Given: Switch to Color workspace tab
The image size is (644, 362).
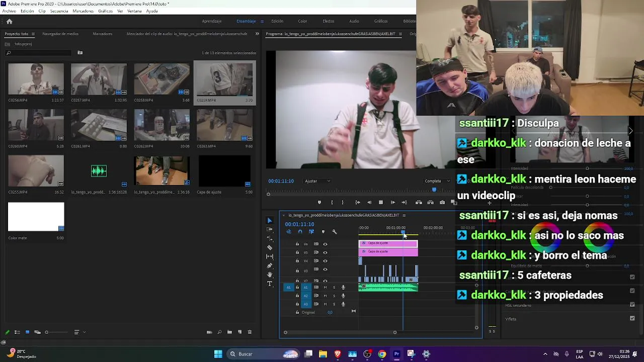Looking at the screenshot, I should [x=302, y=21].
